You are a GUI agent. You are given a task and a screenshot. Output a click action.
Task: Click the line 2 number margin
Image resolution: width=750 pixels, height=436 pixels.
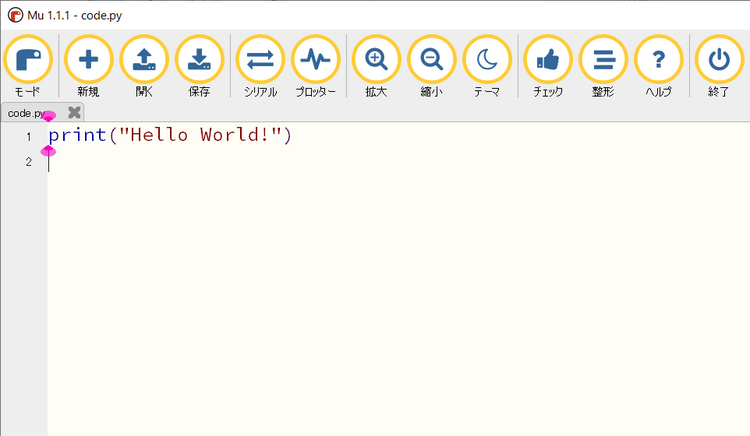[28, 161]
